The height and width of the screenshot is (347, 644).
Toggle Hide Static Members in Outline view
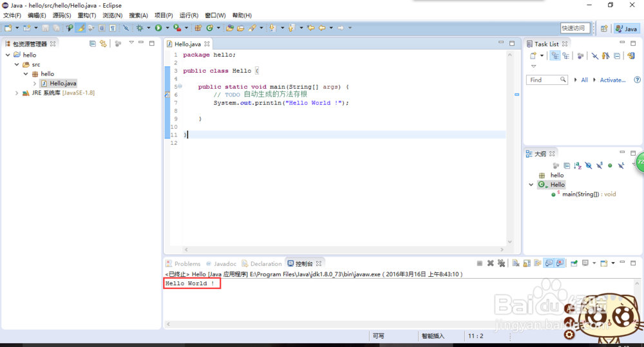click(600, 165)
